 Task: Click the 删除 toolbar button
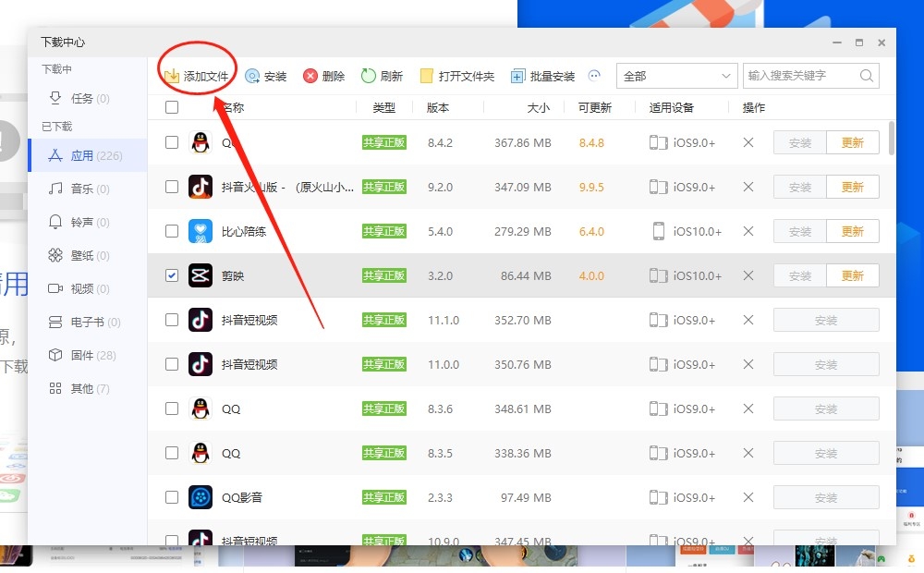(323, 76)
